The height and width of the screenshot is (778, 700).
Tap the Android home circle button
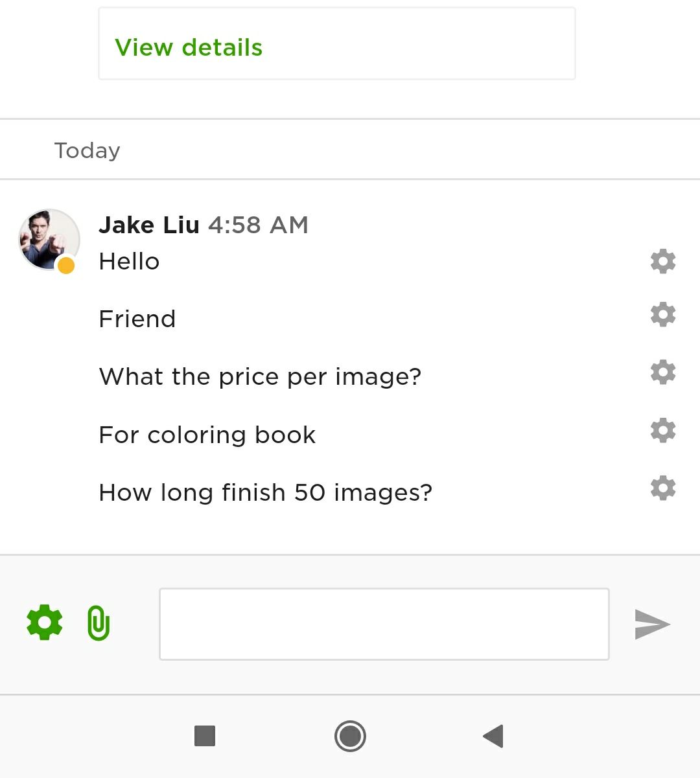[350, 736]
